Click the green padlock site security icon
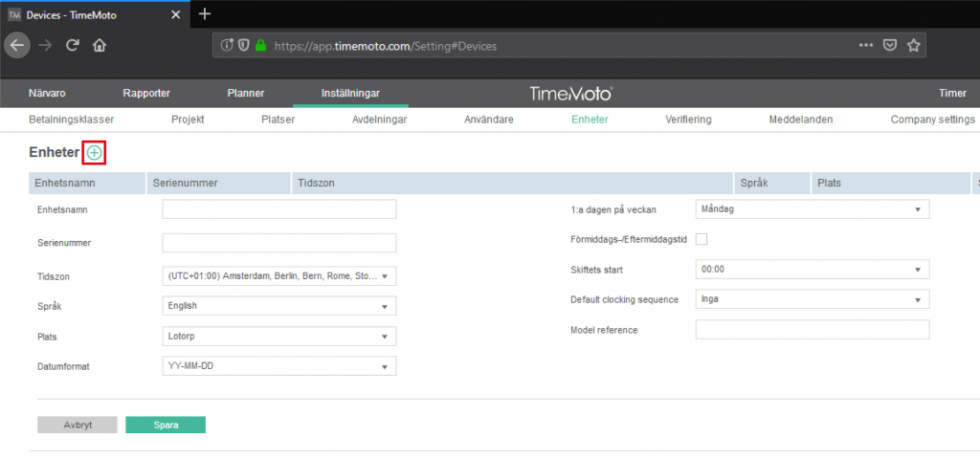The image size is (980, 458). (x=258, y=45)
